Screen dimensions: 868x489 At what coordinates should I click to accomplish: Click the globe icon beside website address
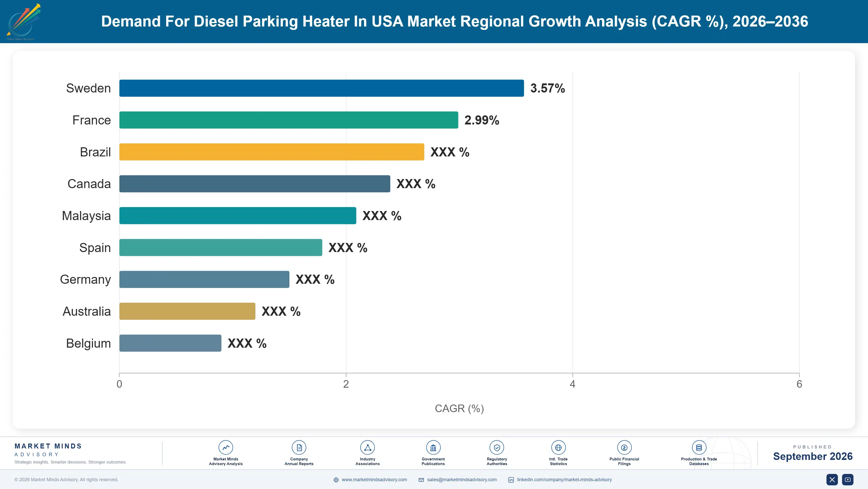coord(336,480)
